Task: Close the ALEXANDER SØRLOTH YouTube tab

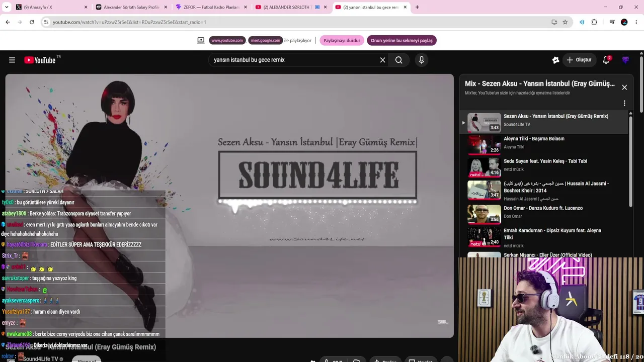Action: point(325,7)
